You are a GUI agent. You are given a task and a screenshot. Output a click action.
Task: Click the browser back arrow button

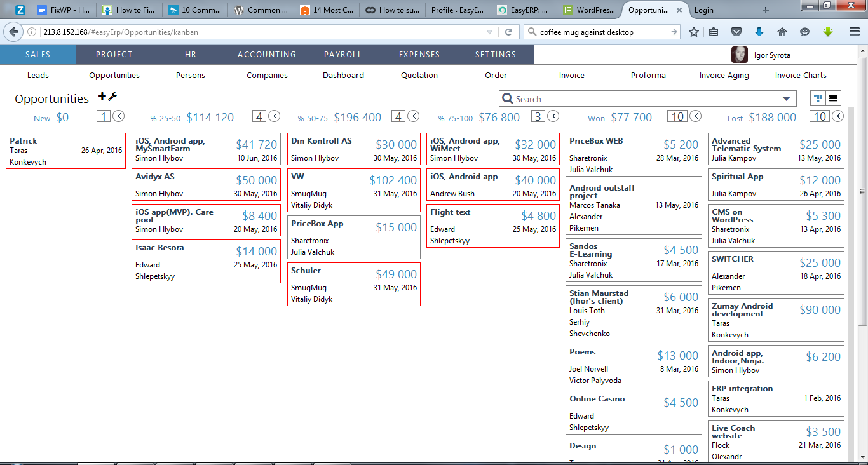[x=14, y=32]
